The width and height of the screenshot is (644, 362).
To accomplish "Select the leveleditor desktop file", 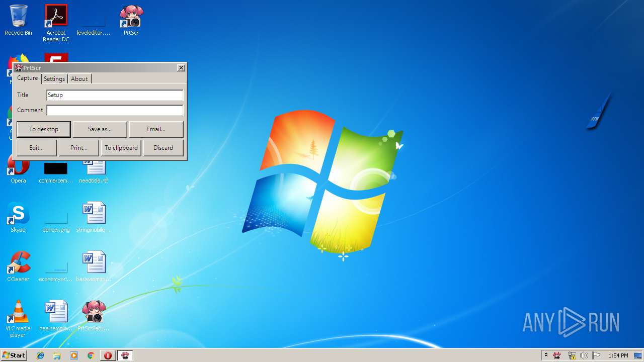I will pos(94,23).
